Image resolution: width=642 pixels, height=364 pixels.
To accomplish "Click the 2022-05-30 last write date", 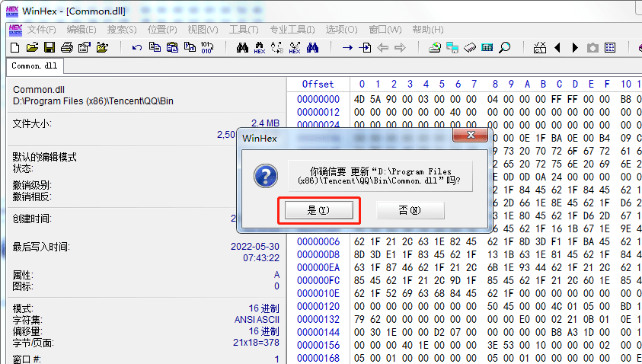I will pyautogui.click(x=254, y=247).
